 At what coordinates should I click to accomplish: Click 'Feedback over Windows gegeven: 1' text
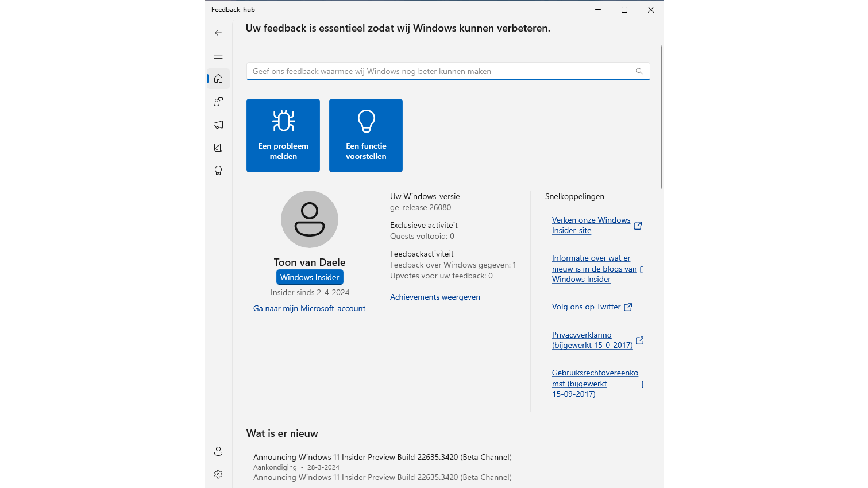point(453,265)
